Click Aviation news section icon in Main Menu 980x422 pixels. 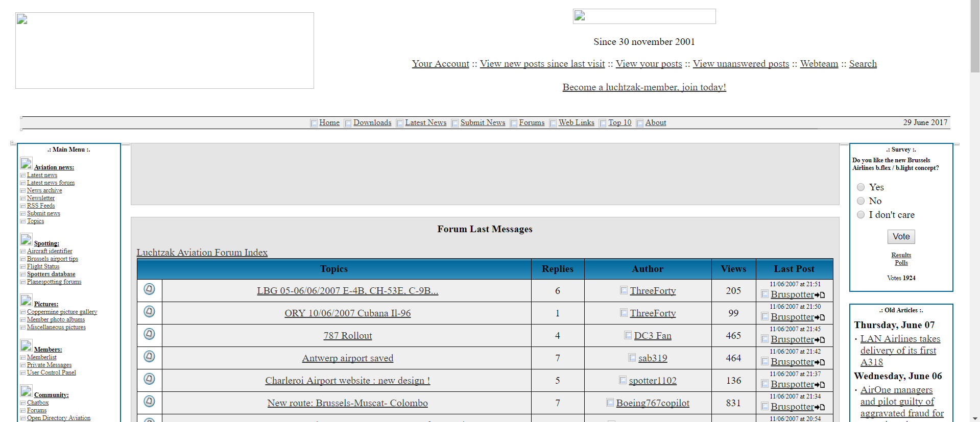(x=26, y=163)
